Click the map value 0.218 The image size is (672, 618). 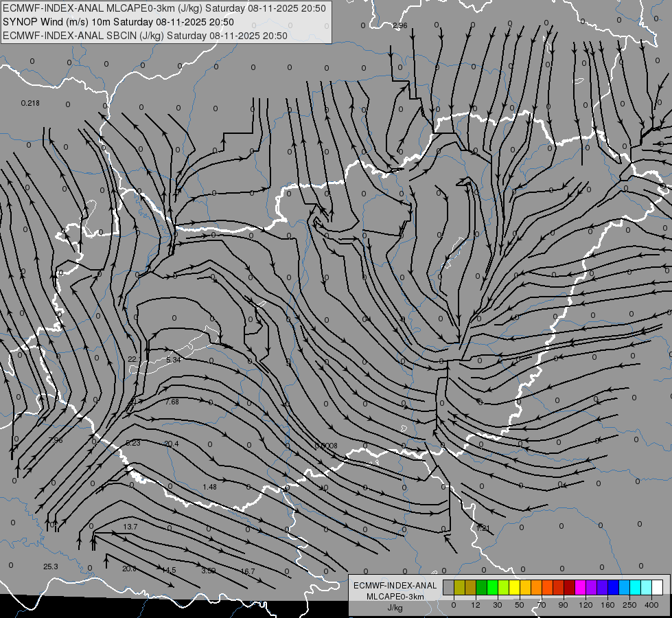point(30,103)
